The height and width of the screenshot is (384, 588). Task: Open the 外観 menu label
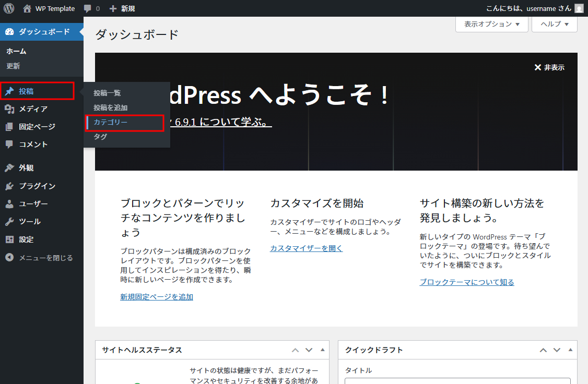(x=26, y=168)
